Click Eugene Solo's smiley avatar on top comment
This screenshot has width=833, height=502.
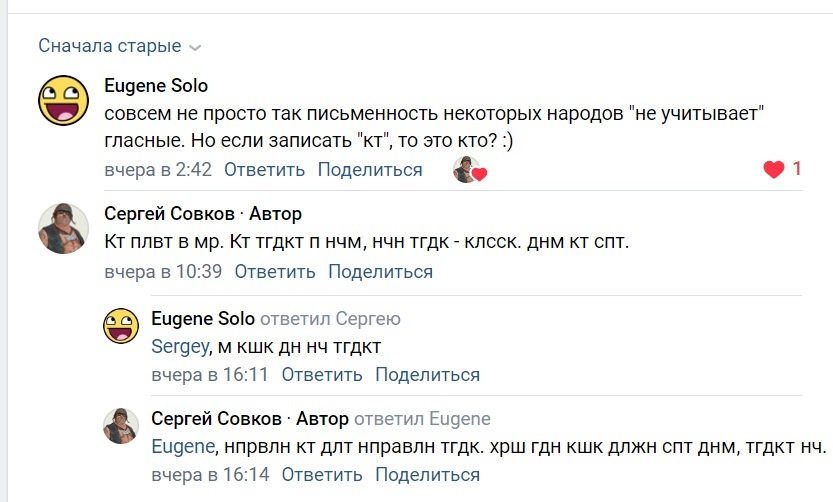click(63, 100)
